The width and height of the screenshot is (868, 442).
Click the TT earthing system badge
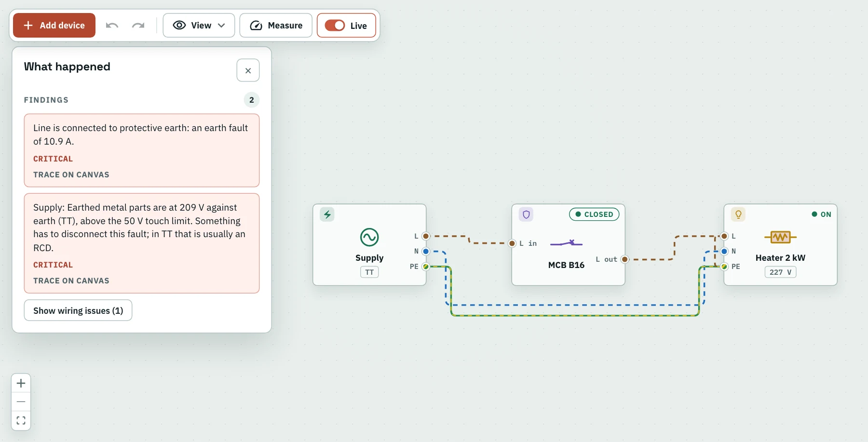coord(369,272)
